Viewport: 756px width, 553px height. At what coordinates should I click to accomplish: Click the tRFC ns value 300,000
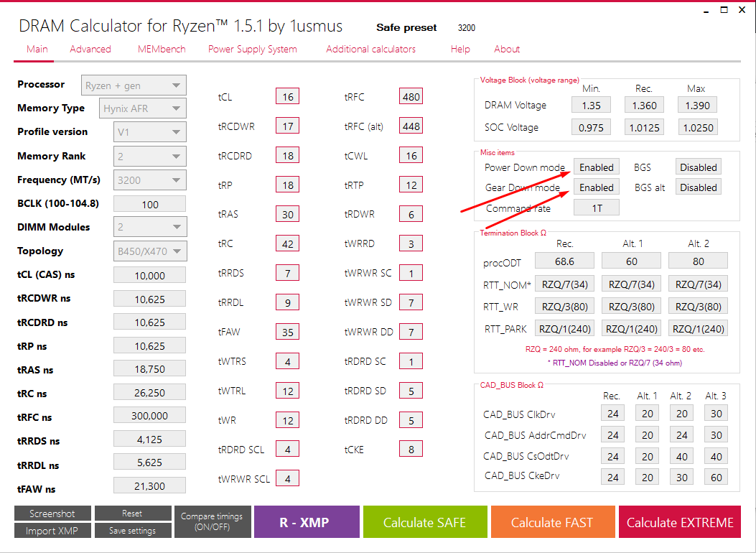(x=149, y=415)
